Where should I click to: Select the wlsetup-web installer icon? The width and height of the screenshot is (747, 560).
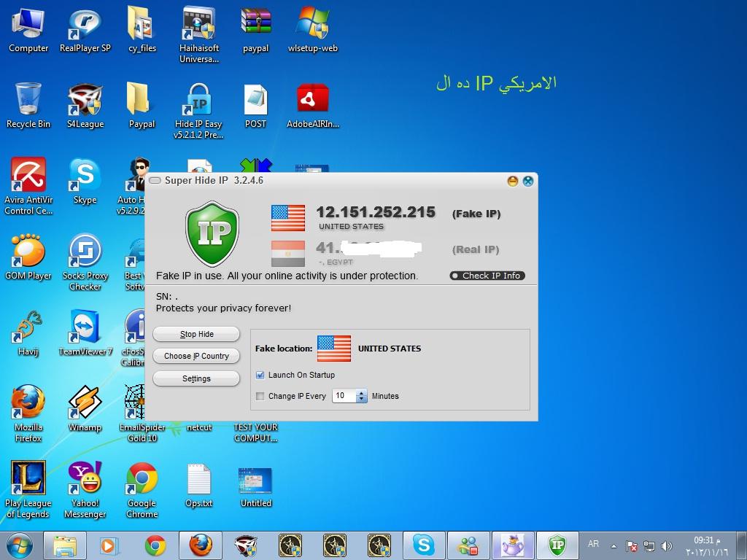312,30
